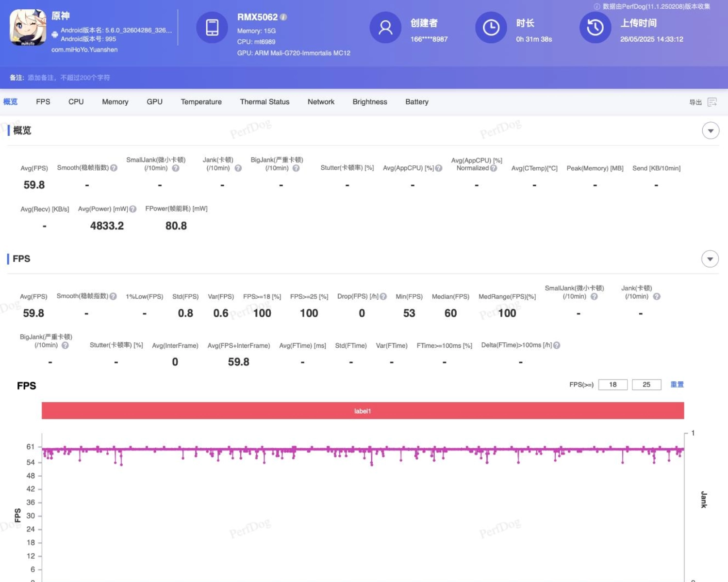Collapse the FPS section
The image size is (728, 582).
pyautogui.click(x=710, y=259)
